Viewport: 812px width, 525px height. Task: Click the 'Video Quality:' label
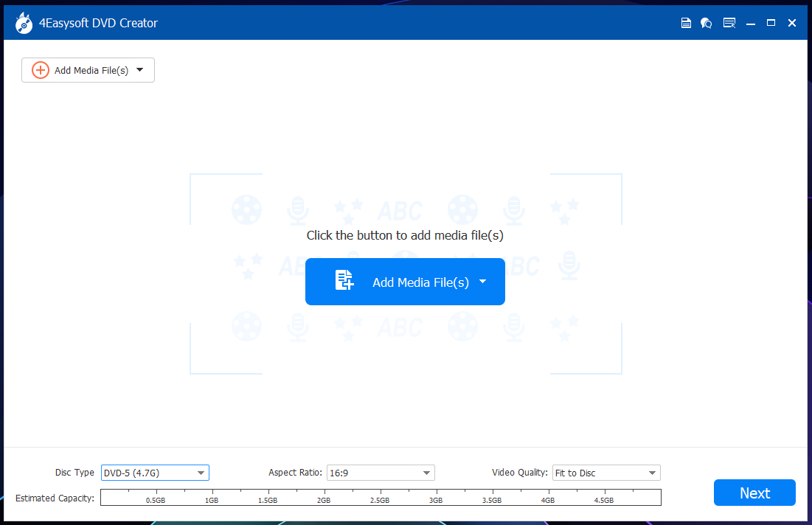(520, 472)
